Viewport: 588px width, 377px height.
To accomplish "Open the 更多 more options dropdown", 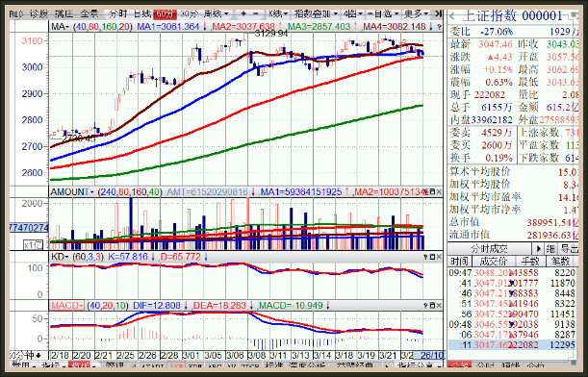I will (417, 13).
